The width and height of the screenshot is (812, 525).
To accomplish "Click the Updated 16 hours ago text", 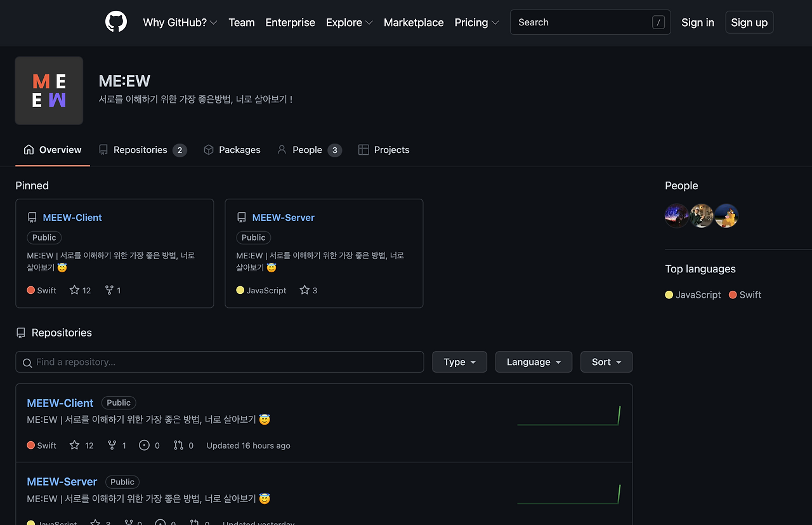I will 249,446.
